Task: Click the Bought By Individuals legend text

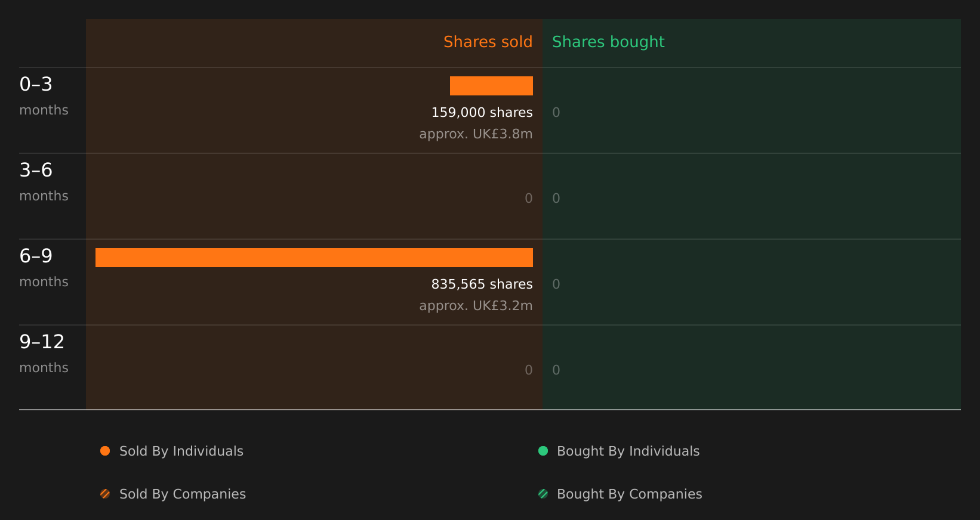Action: (628, 451)
